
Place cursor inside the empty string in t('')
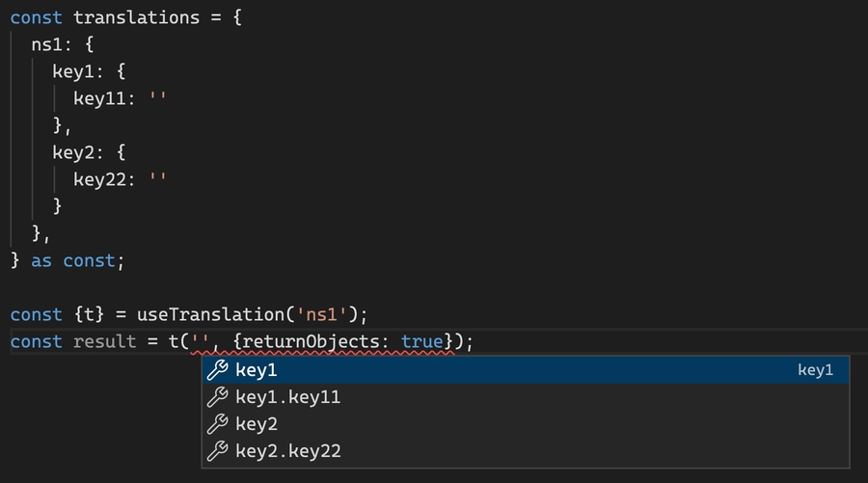204,341
